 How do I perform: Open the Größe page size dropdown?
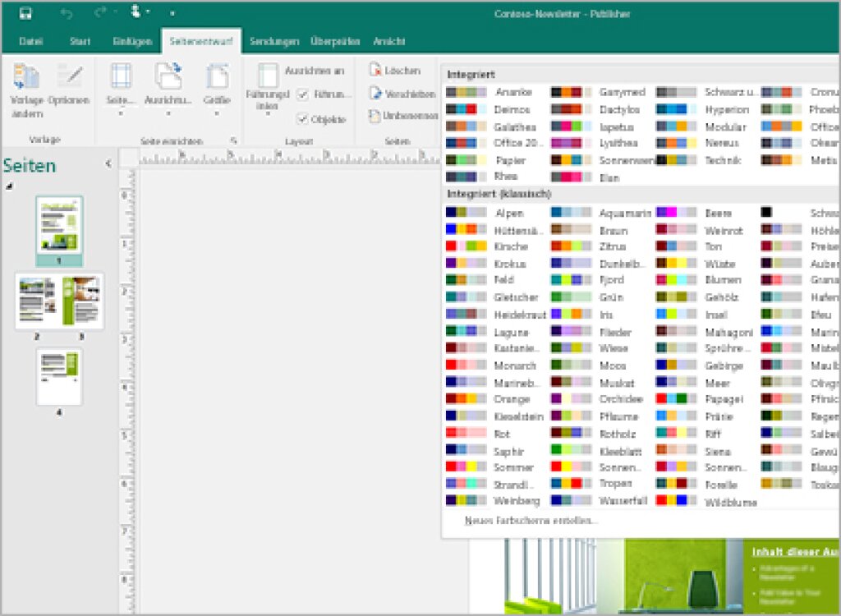coord(217,89)
